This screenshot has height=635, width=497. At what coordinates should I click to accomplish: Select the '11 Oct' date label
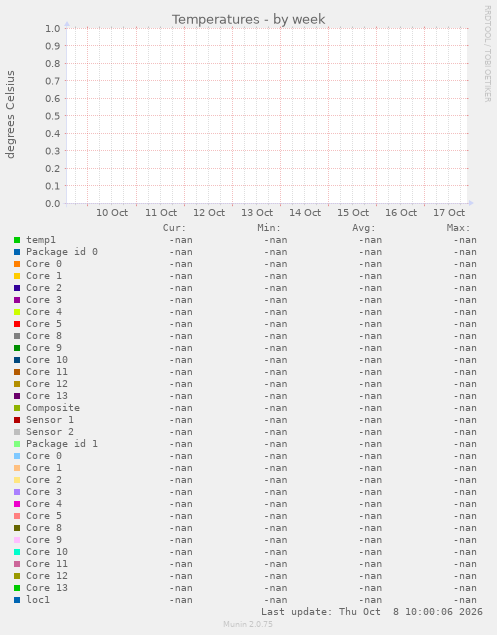pos(161,213)
